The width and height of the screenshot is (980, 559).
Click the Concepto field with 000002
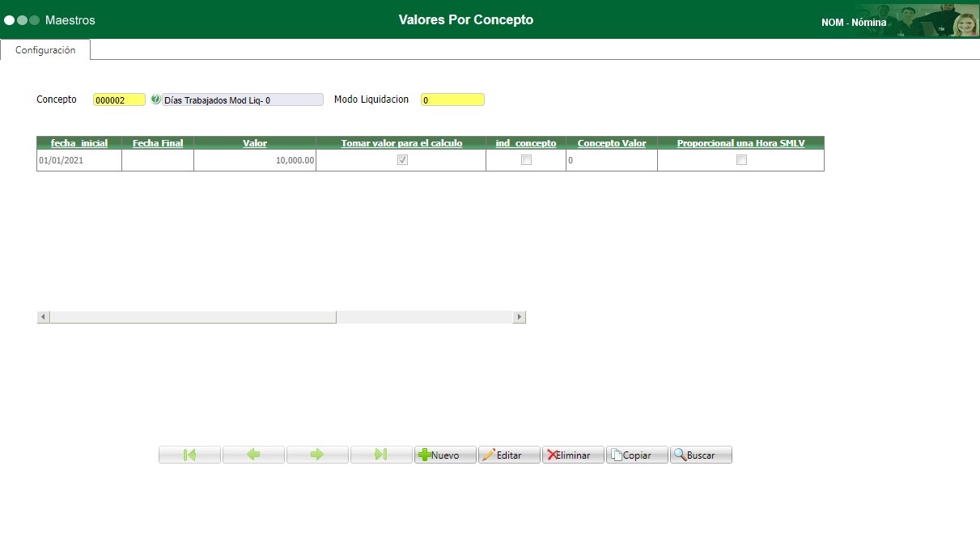119,100
